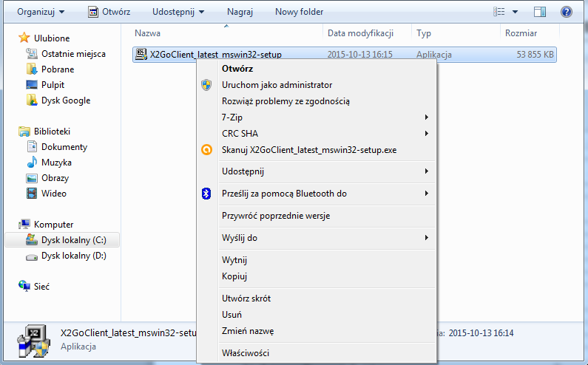588x365 pixels.
Task: Choose Kopiuj in the context menu
Action: coord(234,276)
